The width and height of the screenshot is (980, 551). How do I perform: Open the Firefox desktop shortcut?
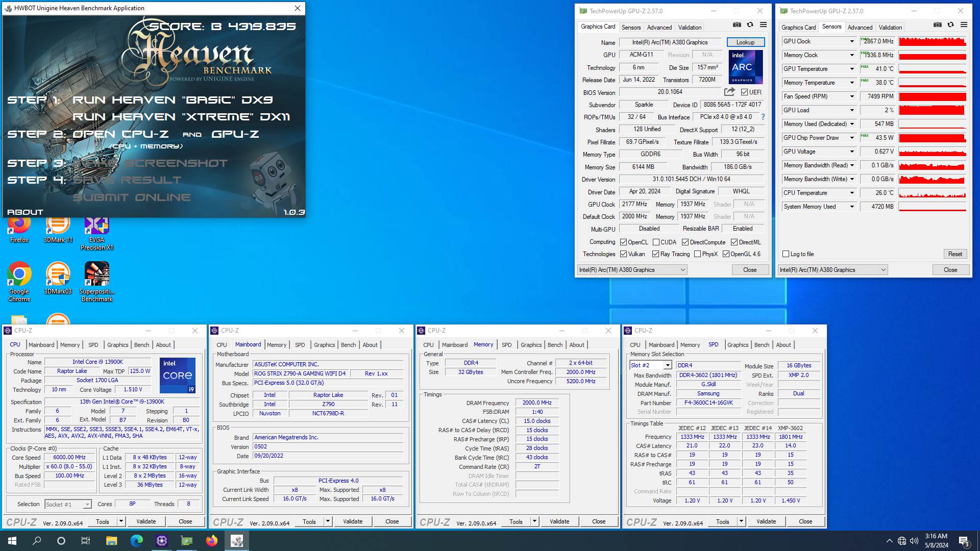[19, 230]
